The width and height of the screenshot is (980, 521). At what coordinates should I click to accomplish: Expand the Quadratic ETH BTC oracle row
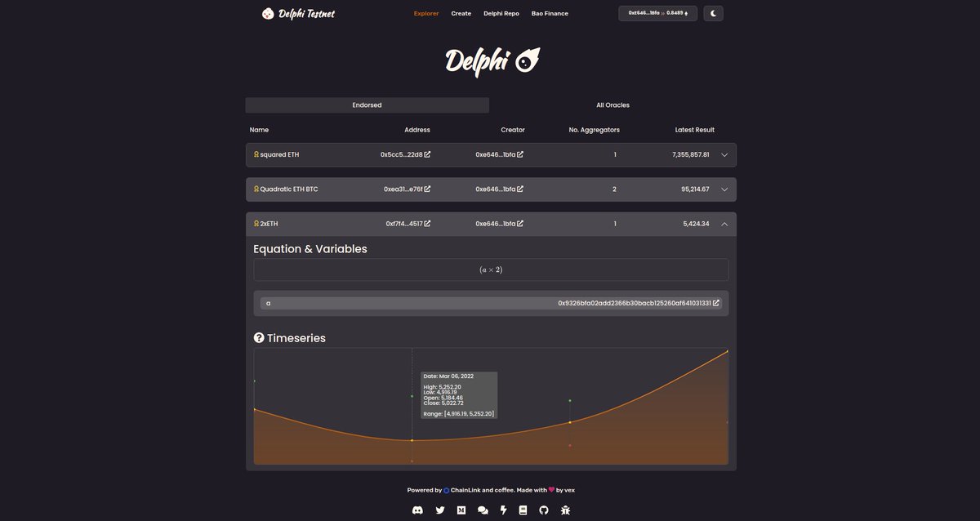point(724,189)
